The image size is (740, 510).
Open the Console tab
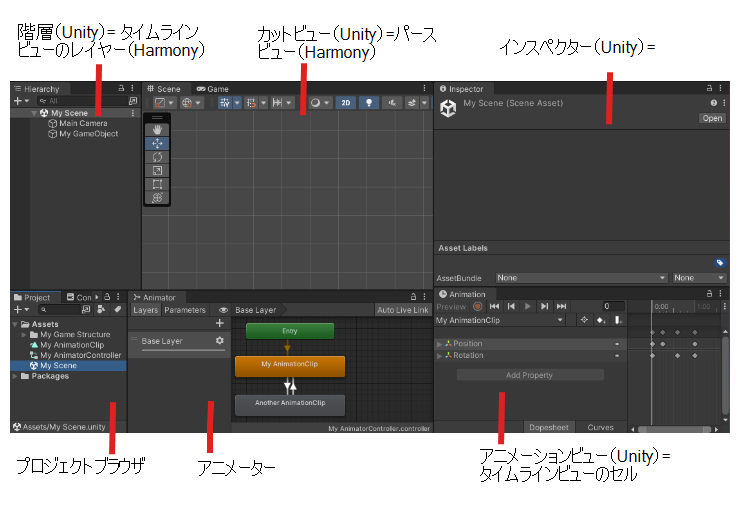pyautogui.click(x=79, y=297)
